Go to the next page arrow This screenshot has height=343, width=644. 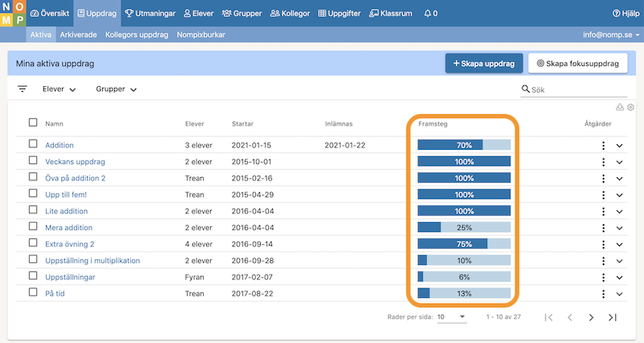click(591, 317)
